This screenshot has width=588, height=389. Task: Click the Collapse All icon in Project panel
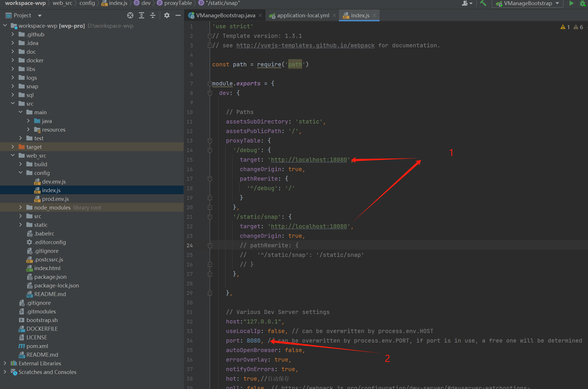point(153,15)
